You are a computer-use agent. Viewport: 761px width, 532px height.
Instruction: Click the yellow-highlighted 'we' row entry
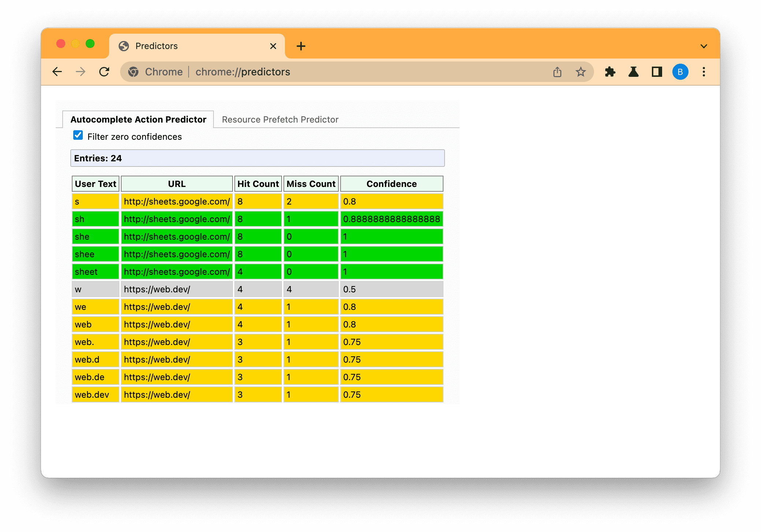96,307
